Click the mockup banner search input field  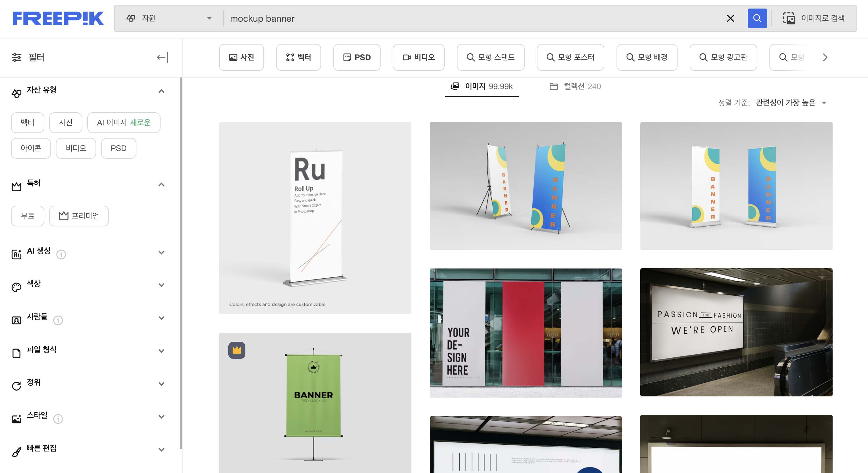click(472, 18)
